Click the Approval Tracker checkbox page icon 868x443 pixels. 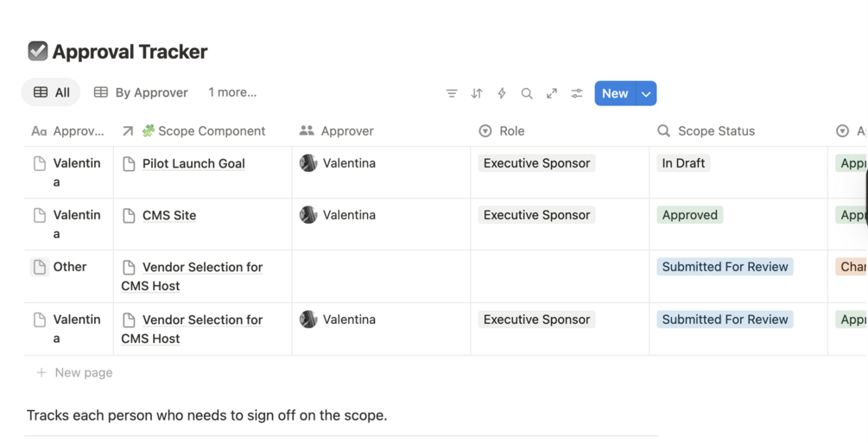(x=38, y=52)
